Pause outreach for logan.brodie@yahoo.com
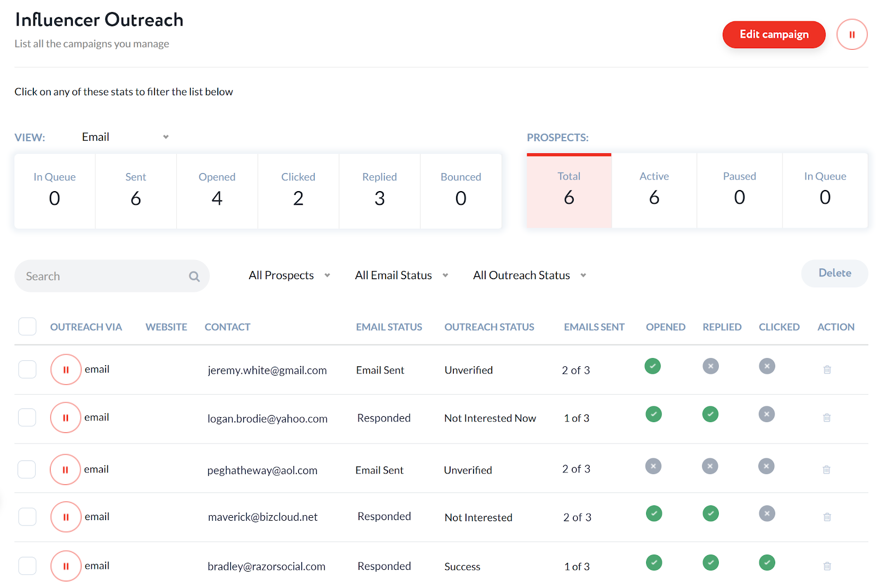The height and width of the screenshot is (588, 876). 66,418
